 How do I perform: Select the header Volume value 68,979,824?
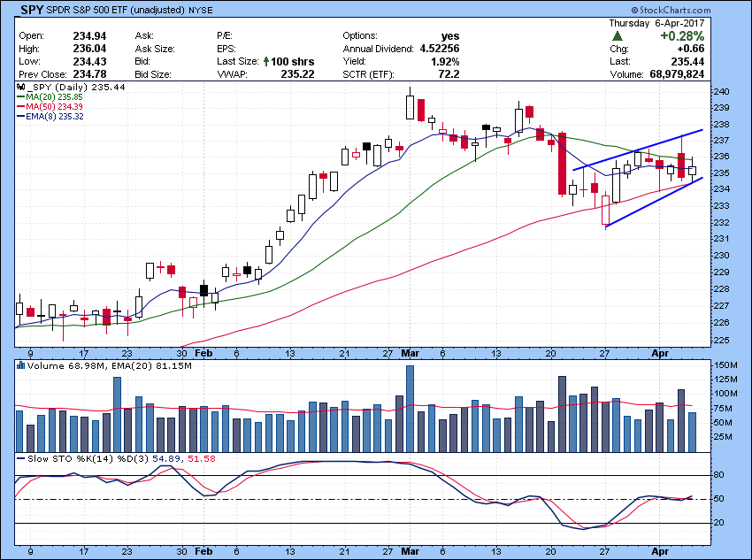click(x=677, y=74)
